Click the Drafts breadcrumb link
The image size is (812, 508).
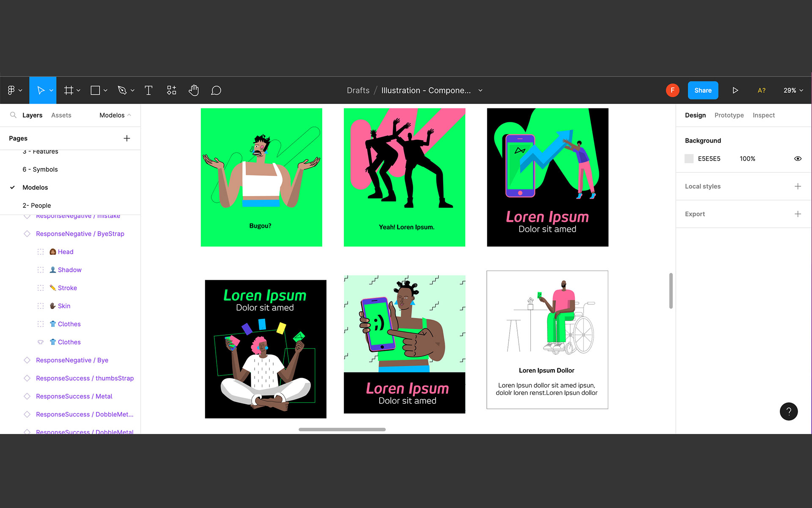coord(358,91)
